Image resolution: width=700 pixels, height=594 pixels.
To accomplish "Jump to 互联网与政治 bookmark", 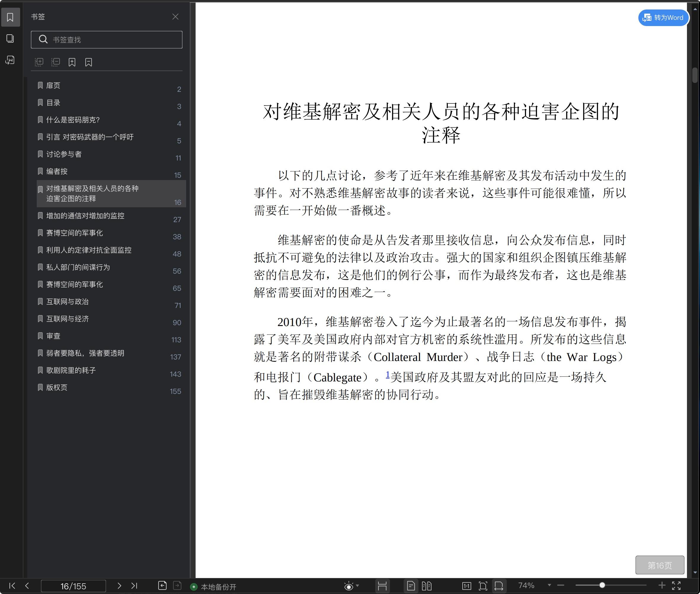I will tap(111, 302).
